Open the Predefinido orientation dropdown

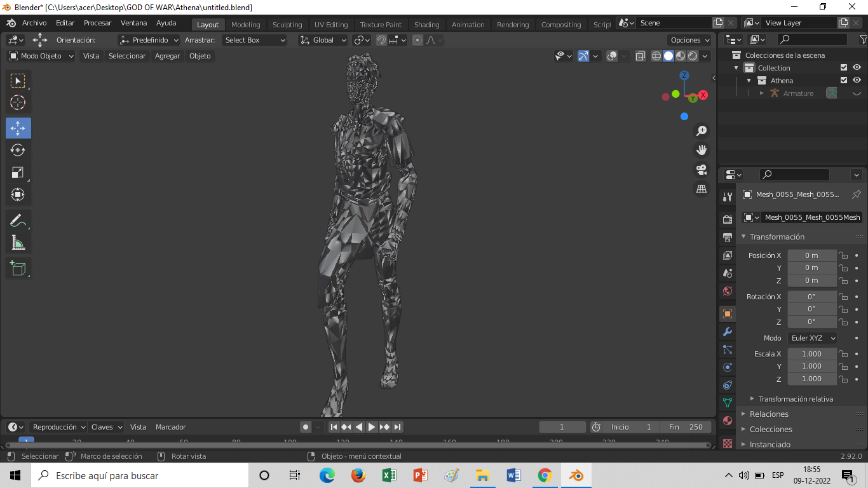click(149, 40)
